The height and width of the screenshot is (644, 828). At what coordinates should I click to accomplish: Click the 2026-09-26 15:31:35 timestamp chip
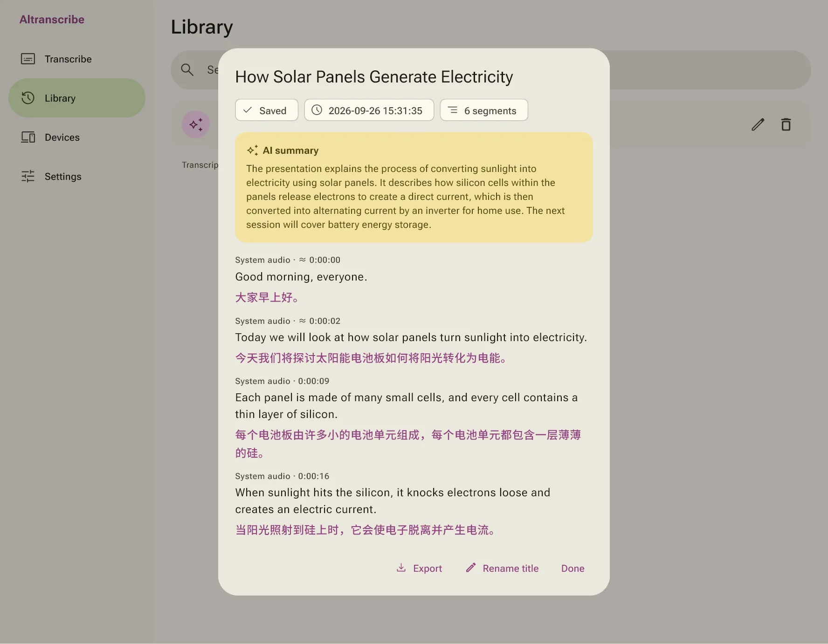369,110
